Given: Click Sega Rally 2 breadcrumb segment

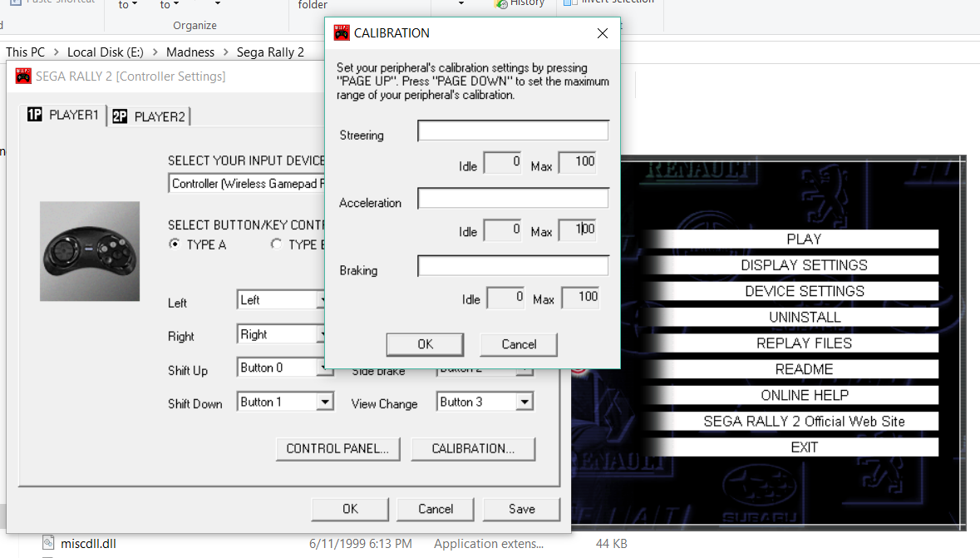Looking at the screenshot, I should point(270,52).
